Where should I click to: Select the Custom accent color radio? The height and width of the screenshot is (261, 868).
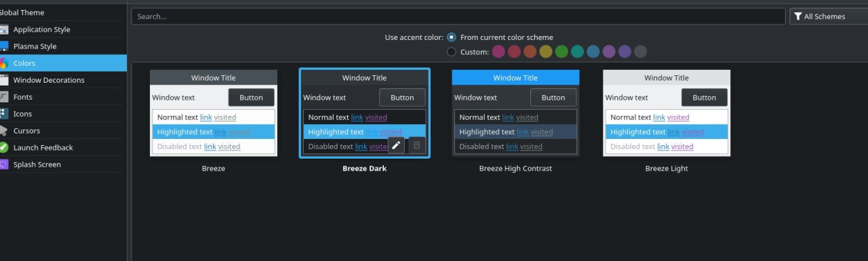(x=452, y=52)
